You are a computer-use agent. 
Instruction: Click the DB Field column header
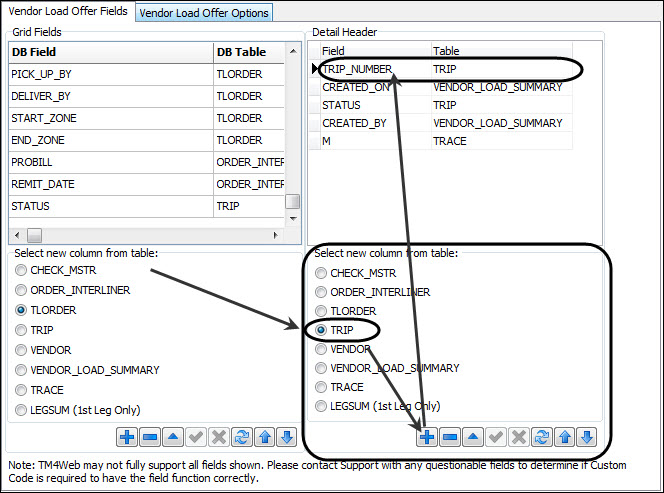(x=110, y=51)
